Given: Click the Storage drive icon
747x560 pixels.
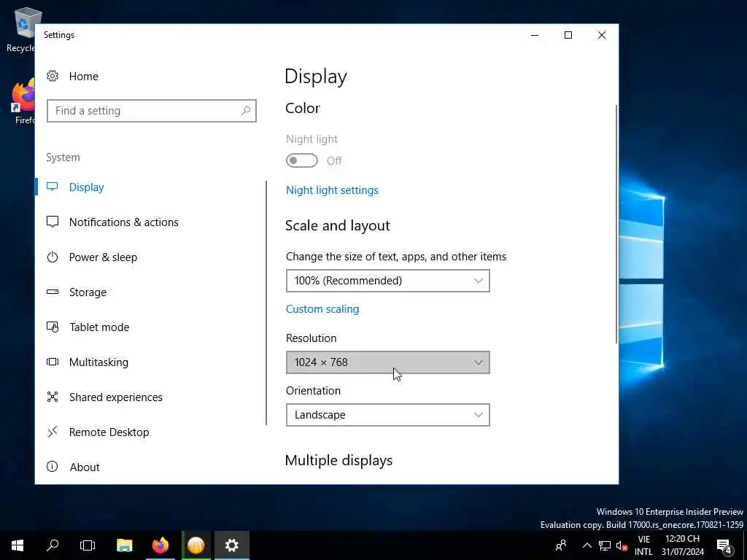Looking at the screenshot, I should click(53, 292).
